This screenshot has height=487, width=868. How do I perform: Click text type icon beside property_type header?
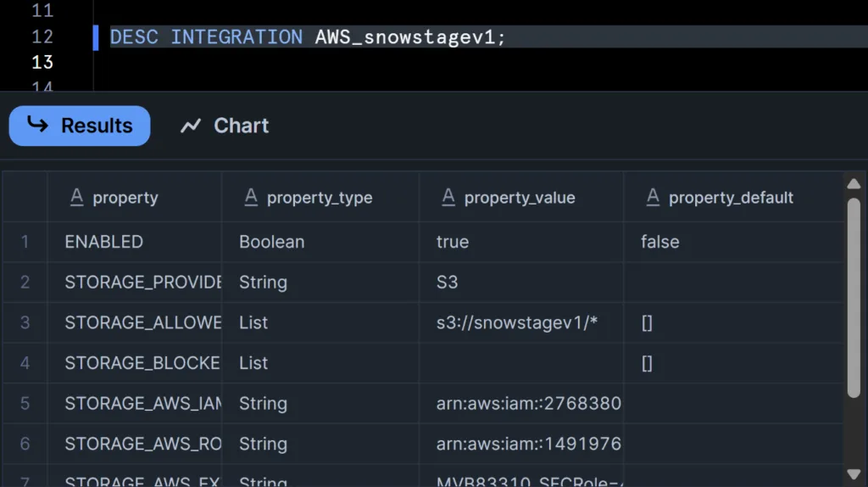tap(251, 197)
